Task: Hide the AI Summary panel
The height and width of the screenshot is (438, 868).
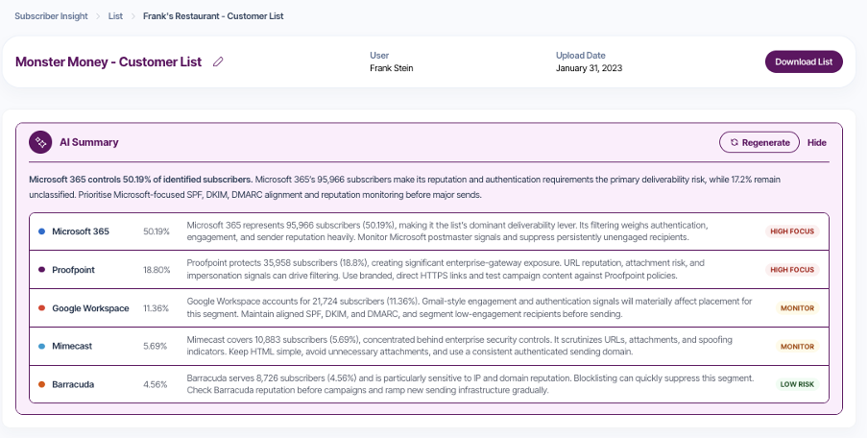Action: click(816, 142)
